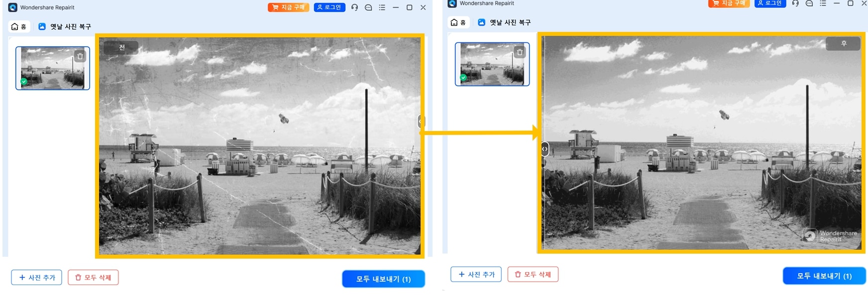Screen dimensions: 868x296
Task: Click 모두 내보내기 (1) in right window
Action: pyautogui.click(x=824, y=276)
